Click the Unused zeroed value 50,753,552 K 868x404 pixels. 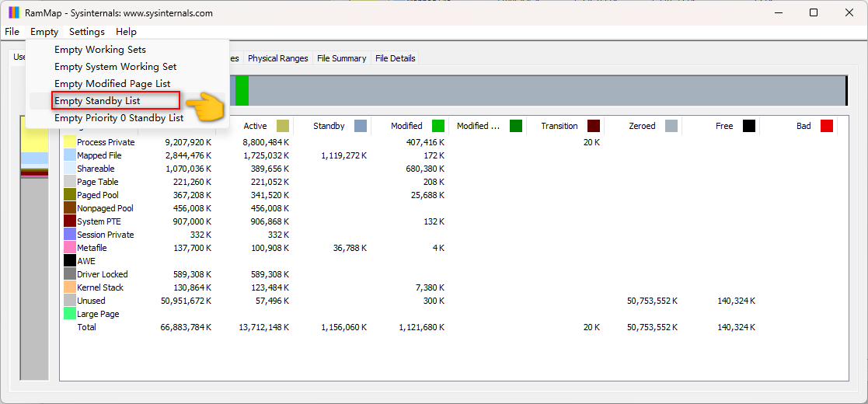pos(652,301)
